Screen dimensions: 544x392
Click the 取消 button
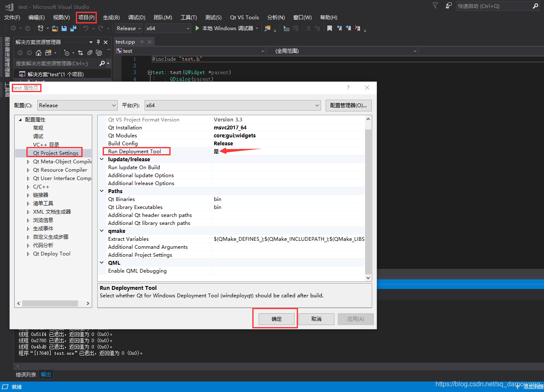(316, 319)
